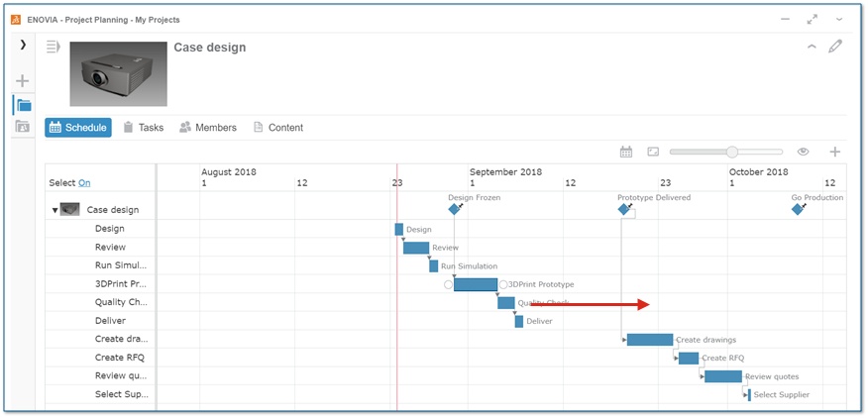
Task: Click the list panel icon beside projector image
Action: (x=54, y=47)
